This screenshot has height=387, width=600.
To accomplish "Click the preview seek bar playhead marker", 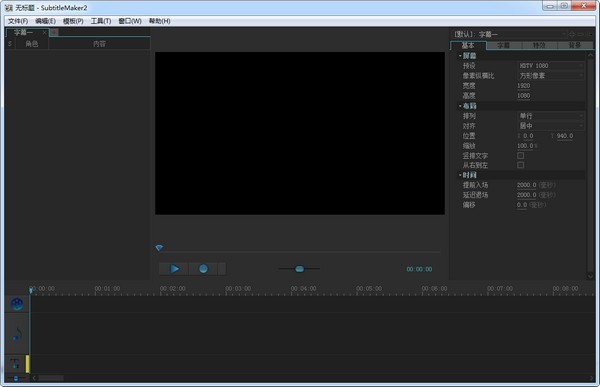I will coord(159,248).
